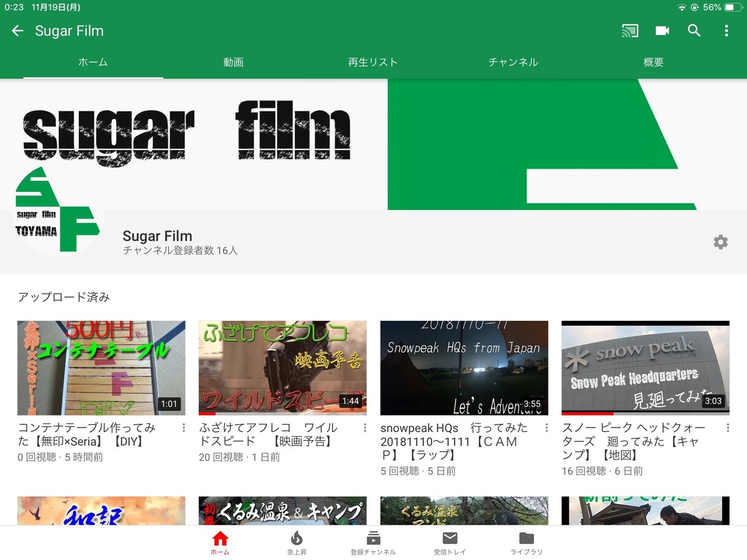The width and height of the screenshot is (747, 560).
Task: Play the ふざけてアフレコ 1:44 thumbnail
Action: coord(282,368)
